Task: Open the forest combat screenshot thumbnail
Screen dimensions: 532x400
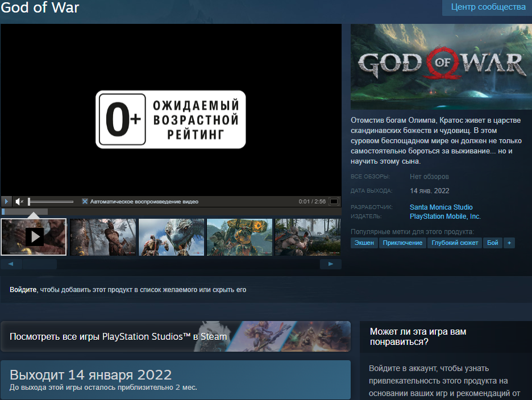Action: pyautogui.click(x=307, y=237)
